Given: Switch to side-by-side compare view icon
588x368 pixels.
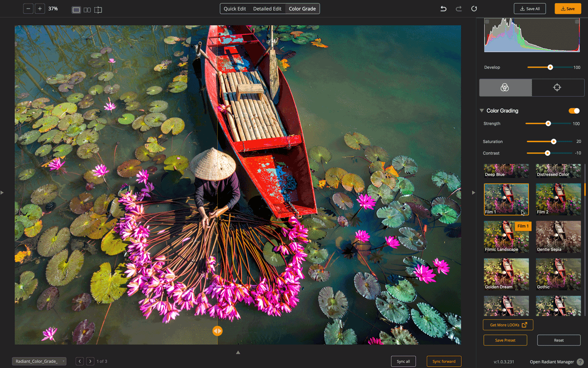Looking at the screenshot, I should pyautogui.click(x=87, y=10).
